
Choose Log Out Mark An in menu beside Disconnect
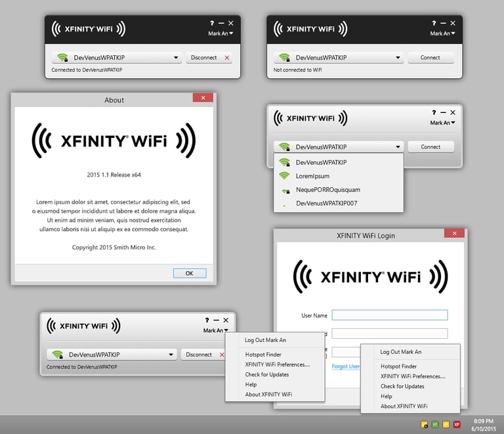click(275, 340)
